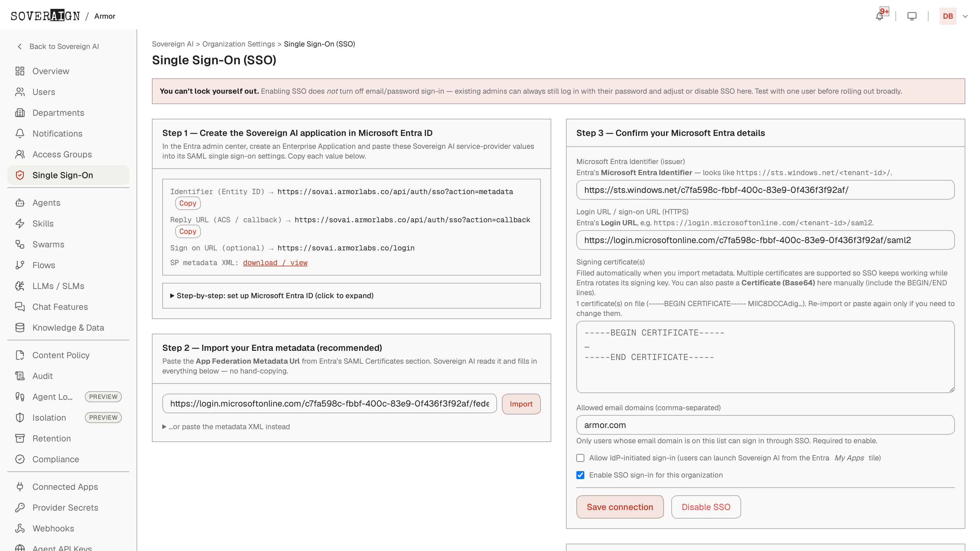
Task: Open the Webhooks menu item
Action: point(68,529)
